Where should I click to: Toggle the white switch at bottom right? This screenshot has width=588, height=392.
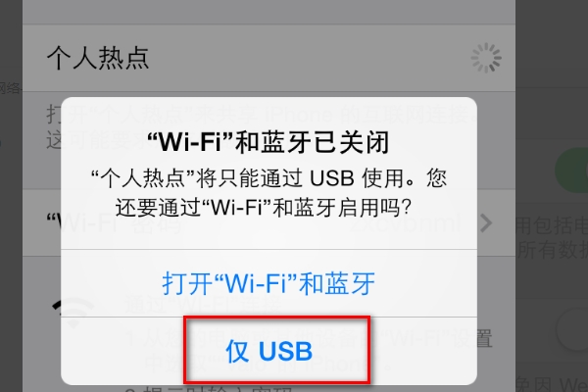(572, 330)
